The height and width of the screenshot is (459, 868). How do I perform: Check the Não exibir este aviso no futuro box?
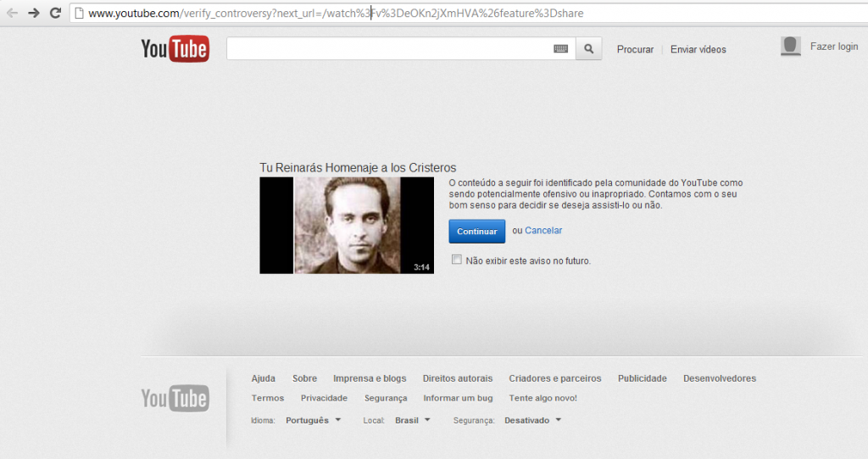[457, 260]
